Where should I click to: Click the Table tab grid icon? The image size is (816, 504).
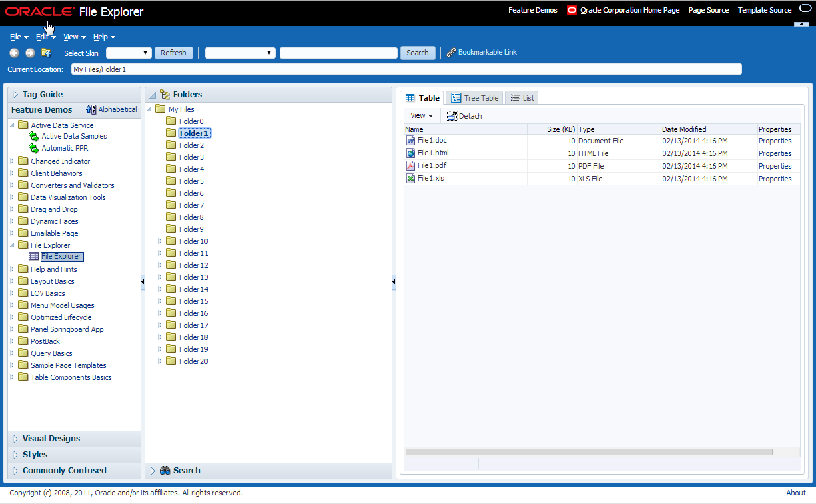click(410, 98)
